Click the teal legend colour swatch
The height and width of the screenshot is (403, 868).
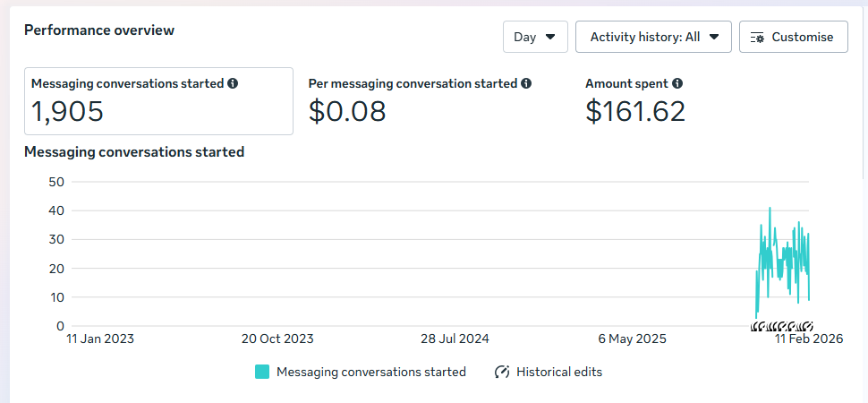coord(262,372)
